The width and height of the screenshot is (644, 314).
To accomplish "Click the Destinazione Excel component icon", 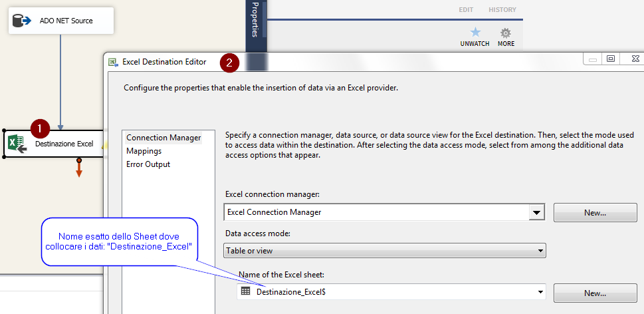I will [18, 144].
